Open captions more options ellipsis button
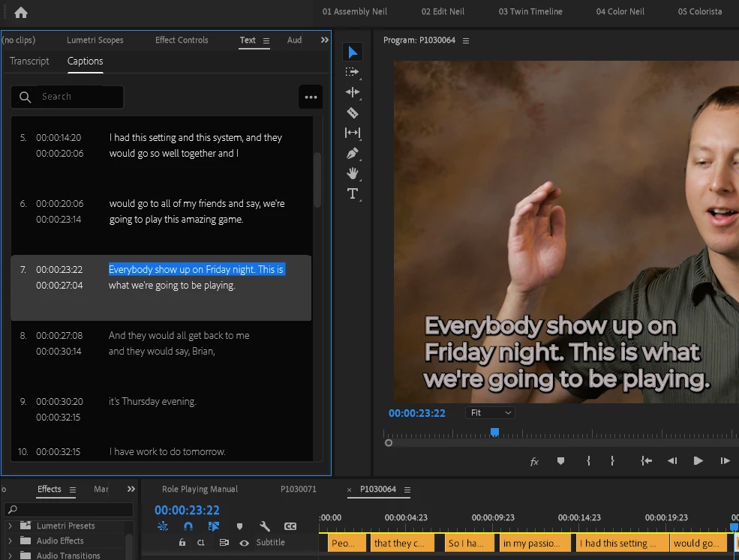 pyautogui.click(x=311, y=97)
